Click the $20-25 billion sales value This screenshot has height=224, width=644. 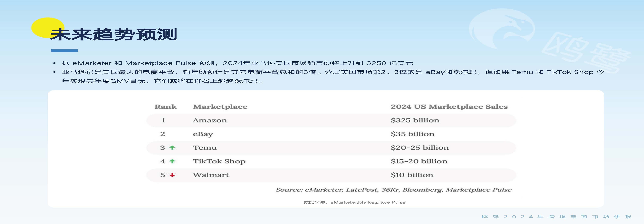tap(420, 148)
